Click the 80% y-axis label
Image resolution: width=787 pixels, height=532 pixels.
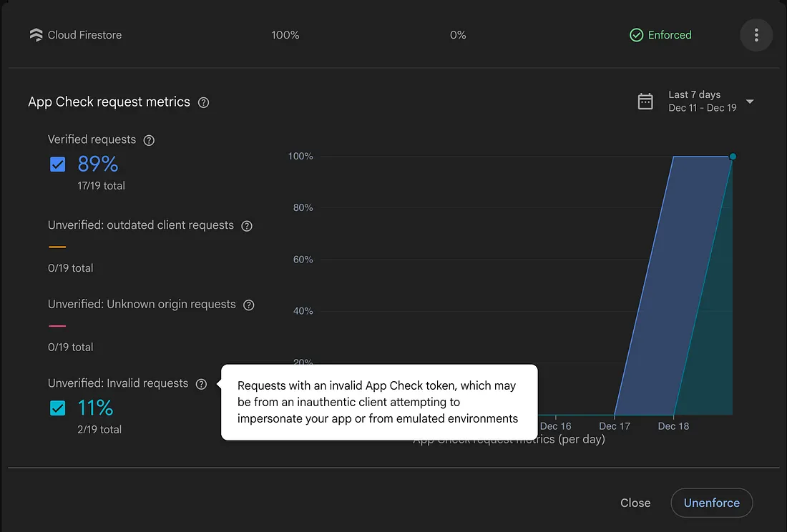click(x=303, y=207)
